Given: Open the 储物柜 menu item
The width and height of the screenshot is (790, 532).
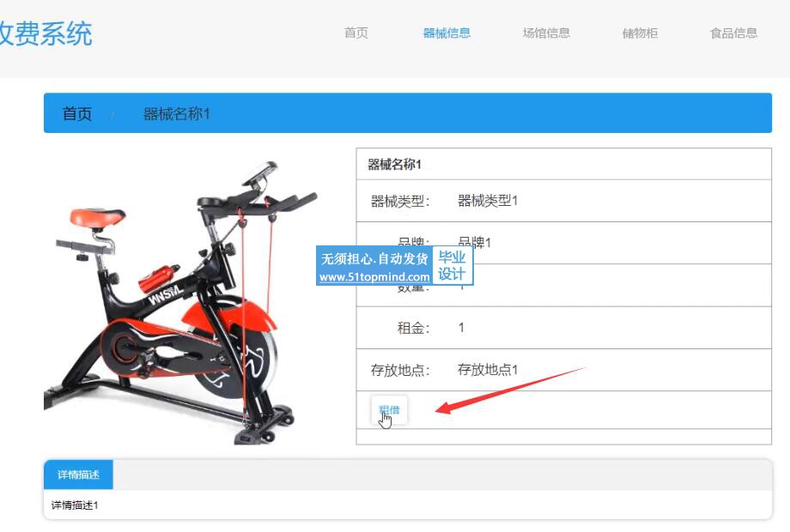Looking at the screenshot, I should pos(640,33).
